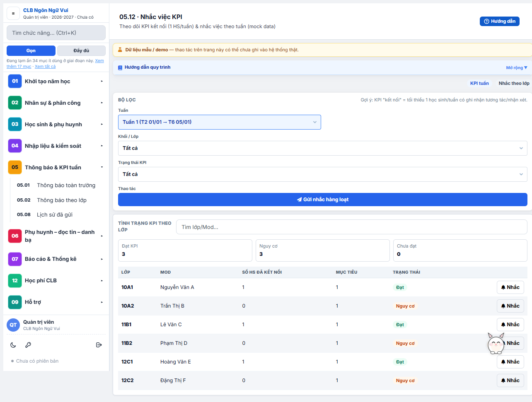
Task: Click the 12 tuition badge
Action: coord(15,281)
